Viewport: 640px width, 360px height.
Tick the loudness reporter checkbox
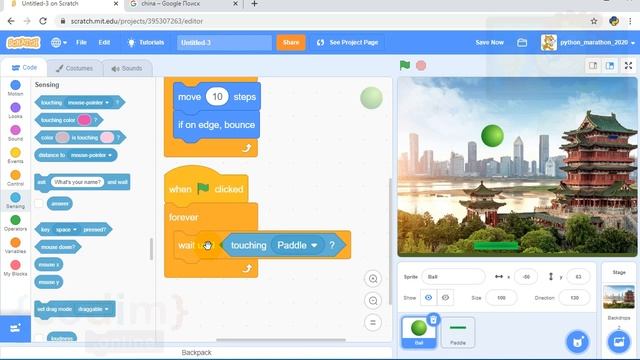(x=39, y=338)
